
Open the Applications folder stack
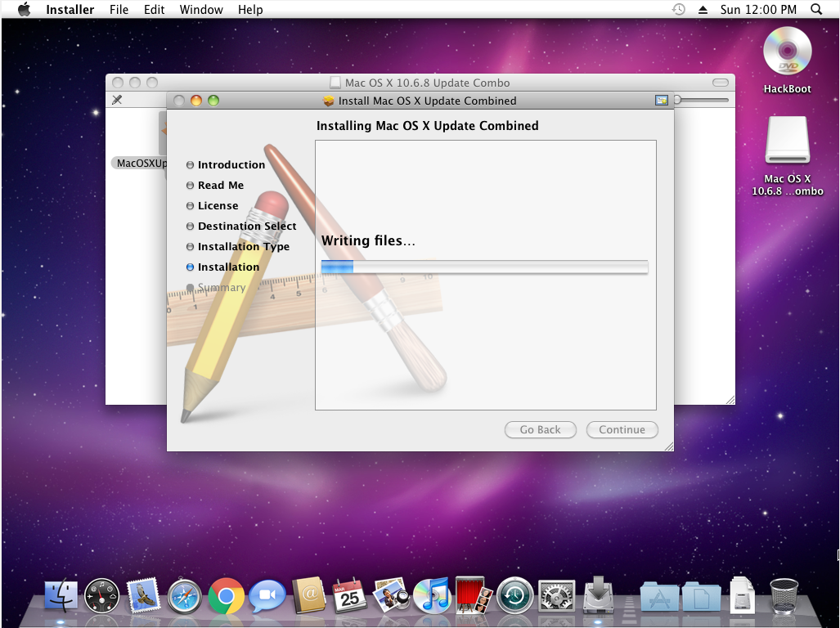coord(660,596)
